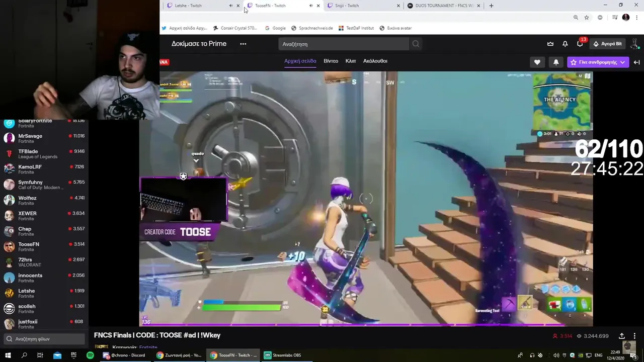644x362 pixels.
Task: Click Αγορά Bit button
Action: click(607, 44)
